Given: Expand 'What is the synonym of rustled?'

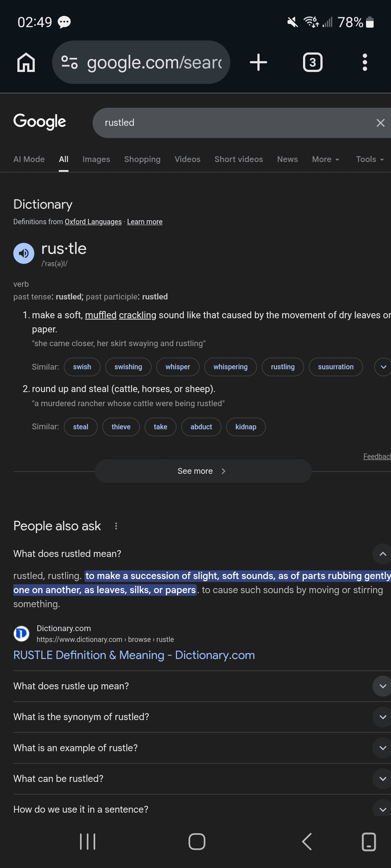Looking at the screenshot, I should [382, 717].
